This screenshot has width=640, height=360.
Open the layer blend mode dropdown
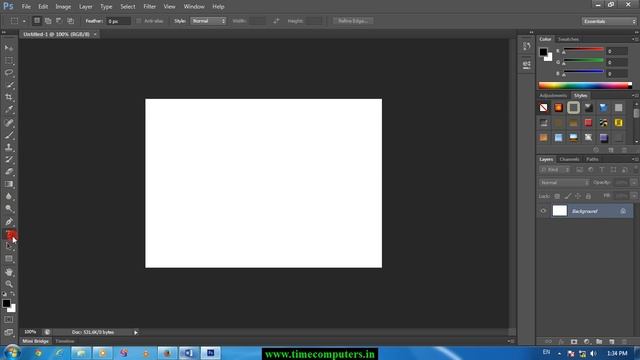(564, 182)
